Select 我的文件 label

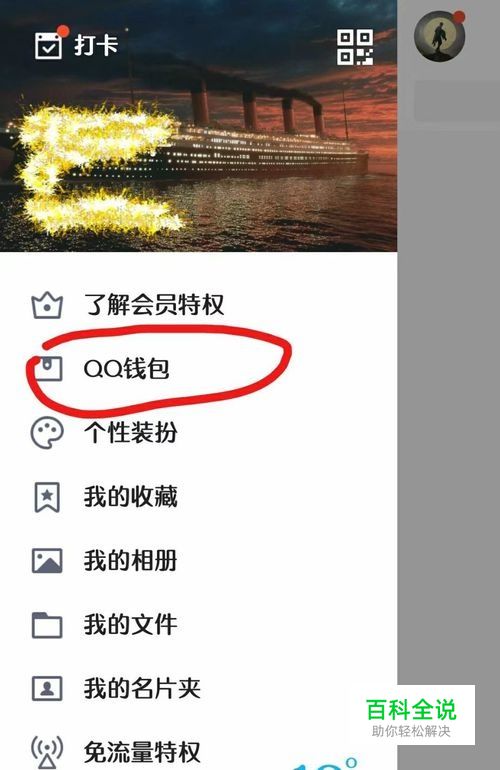(x=131, y=625)
